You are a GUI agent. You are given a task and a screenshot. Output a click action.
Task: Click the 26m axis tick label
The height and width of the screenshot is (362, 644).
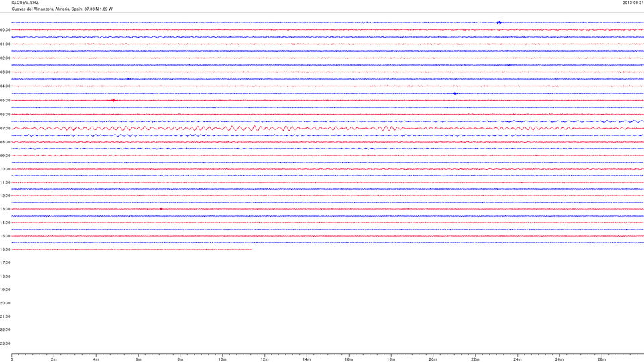[x=559, y=359]
